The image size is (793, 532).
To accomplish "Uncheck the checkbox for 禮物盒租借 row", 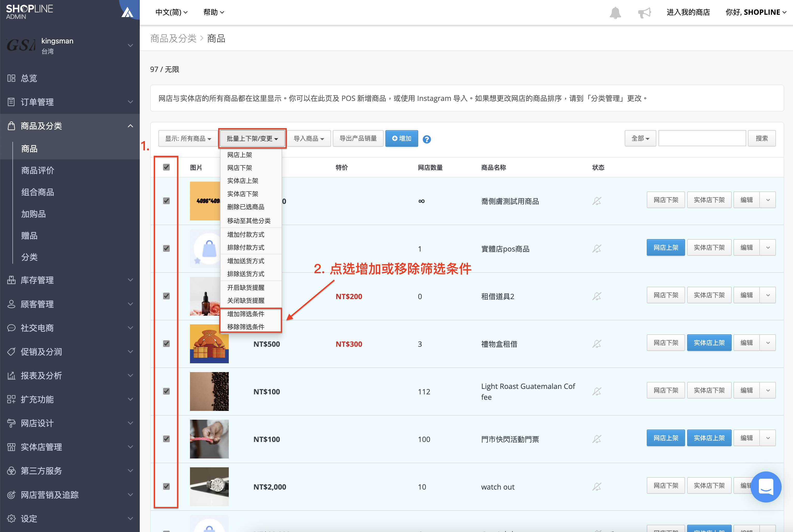I will (x=166, y=344).
